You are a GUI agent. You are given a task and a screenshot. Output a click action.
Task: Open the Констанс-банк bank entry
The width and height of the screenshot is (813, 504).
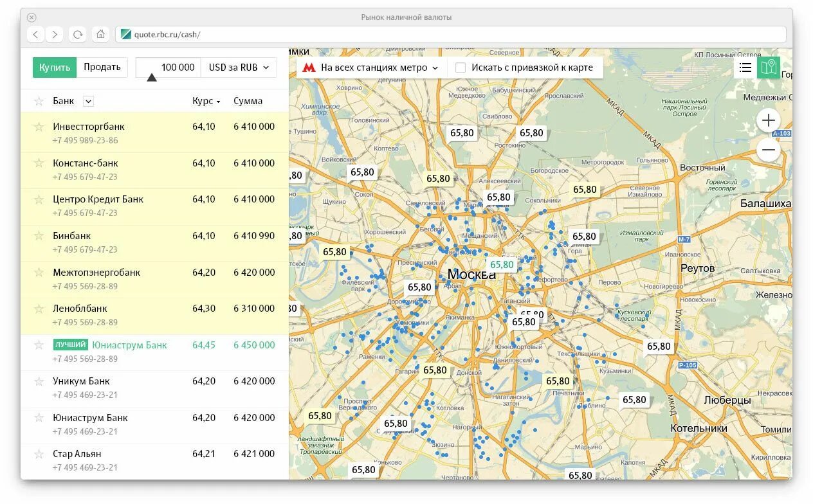click(x=86, y=163)
